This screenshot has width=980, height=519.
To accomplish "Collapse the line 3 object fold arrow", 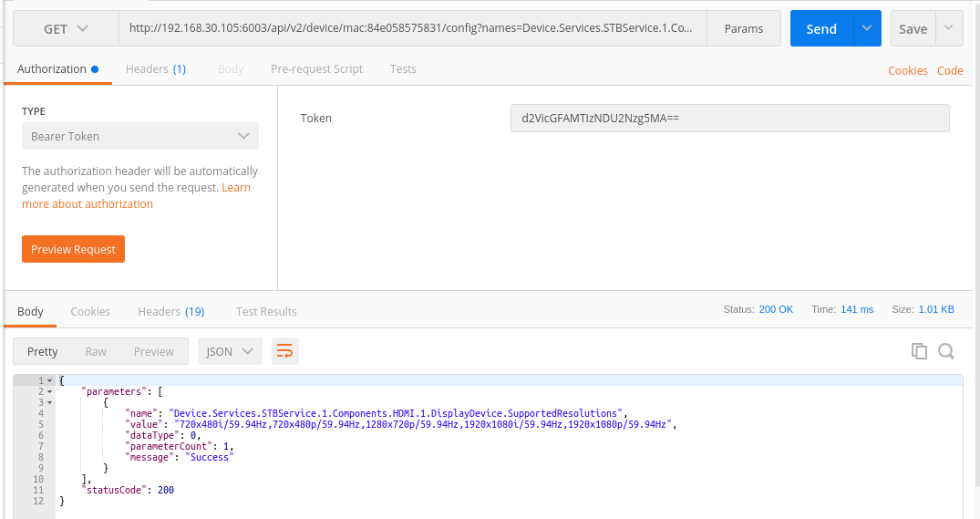I will pyautogui.click(x=49, y=402).
